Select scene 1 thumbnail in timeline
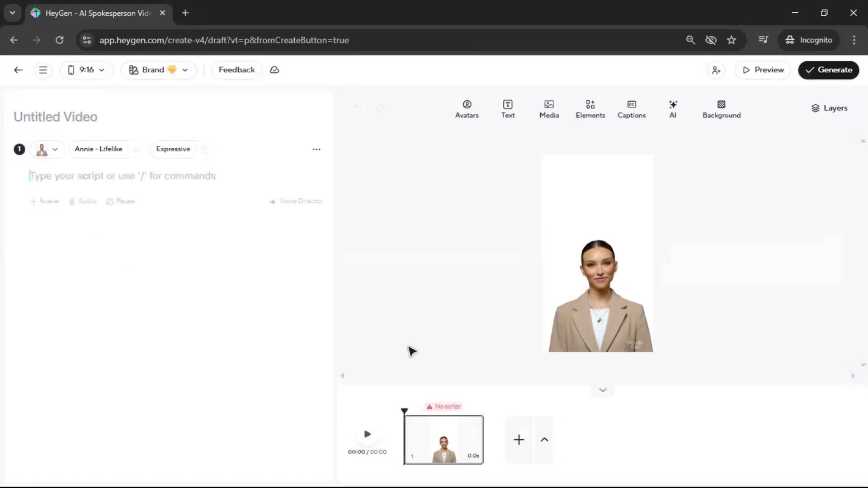This screenshot has height=488, width=868. [x=443, y=440]
